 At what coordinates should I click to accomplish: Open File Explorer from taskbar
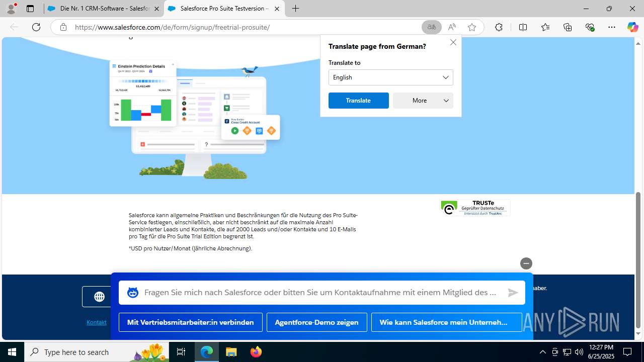tap(231, 352)
